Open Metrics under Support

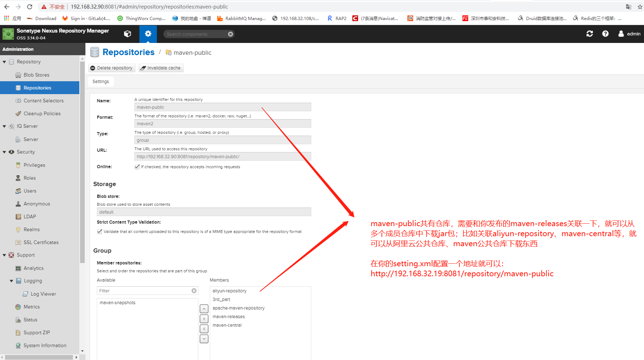[x=31, y=307]
